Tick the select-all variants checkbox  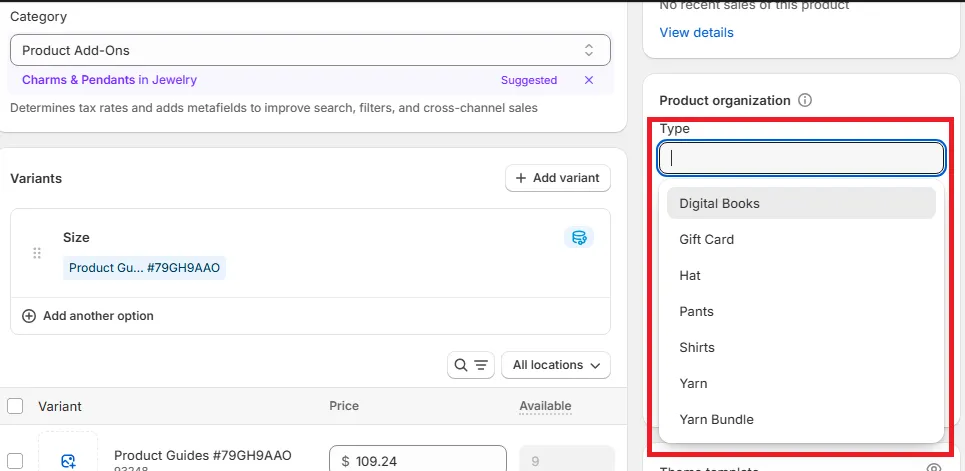[15, 406]
